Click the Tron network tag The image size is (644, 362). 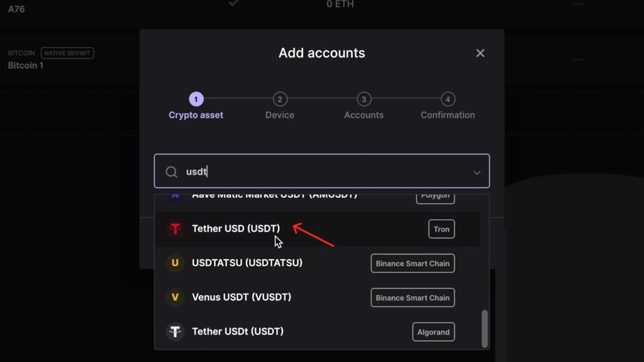pos(441,229)
